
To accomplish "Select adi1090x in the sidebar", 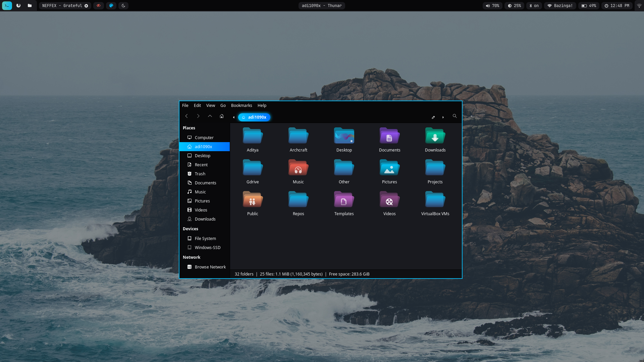I will pyautogui.click(x=205, y=147).
